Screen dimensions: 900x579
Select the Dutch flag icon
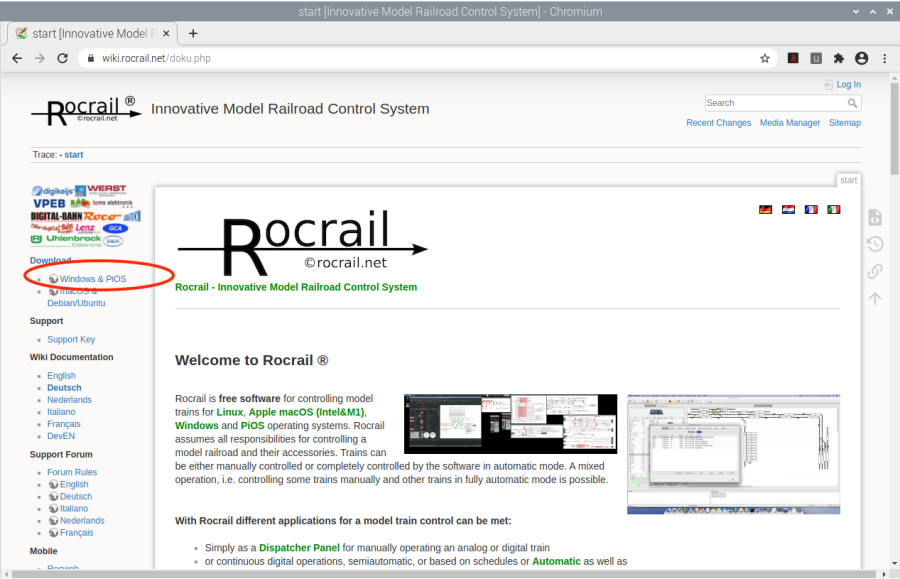click(788, 209)
